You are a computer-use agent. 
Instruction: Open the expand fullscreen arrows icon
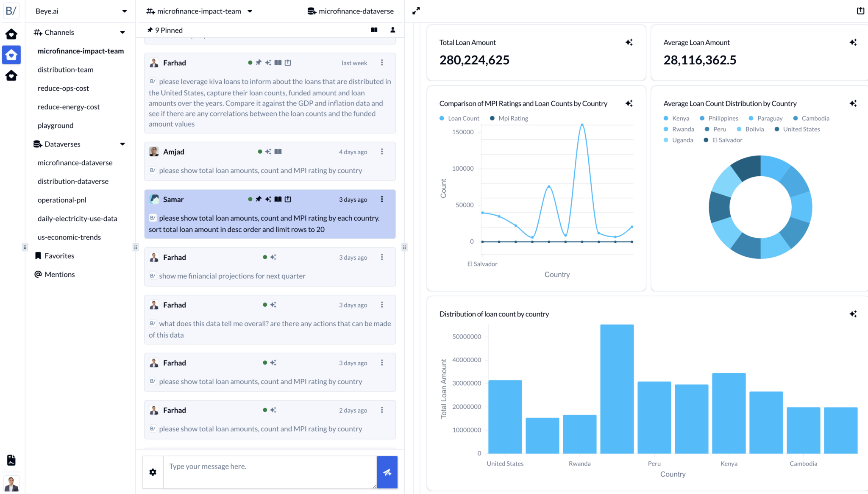pyautogui.click(x=416, y=11)
